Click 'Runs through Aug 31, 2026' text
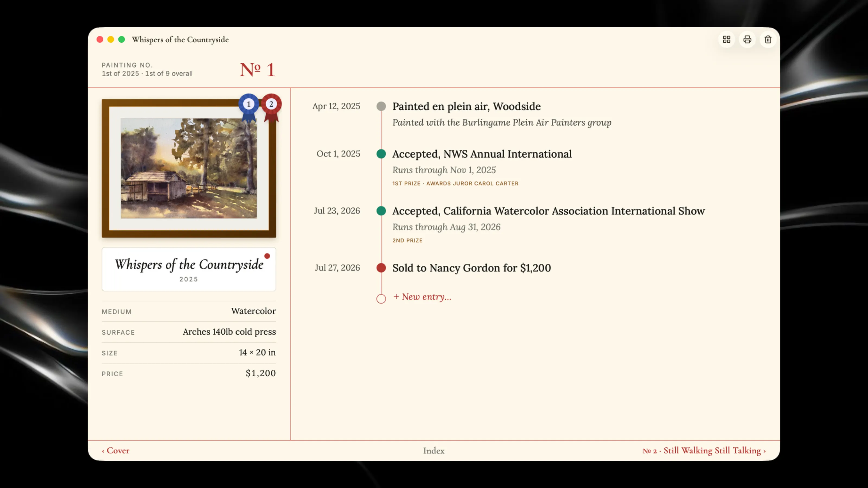The width and height of the screenshot is (868, 488). (x=446, y=227)
